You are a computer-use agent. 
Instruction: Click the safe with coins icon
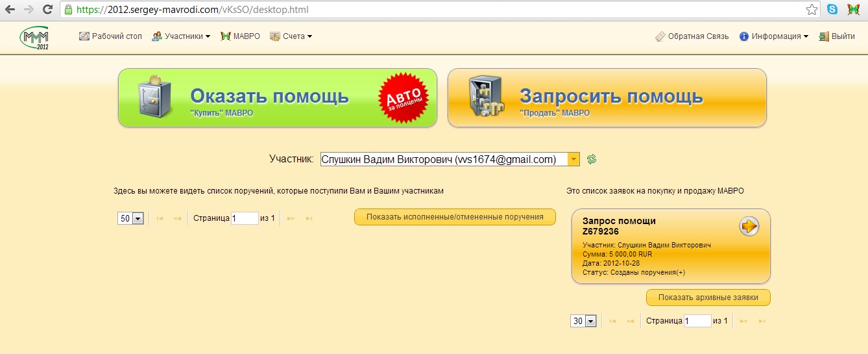pyautogui.click(x=487, y=97)
